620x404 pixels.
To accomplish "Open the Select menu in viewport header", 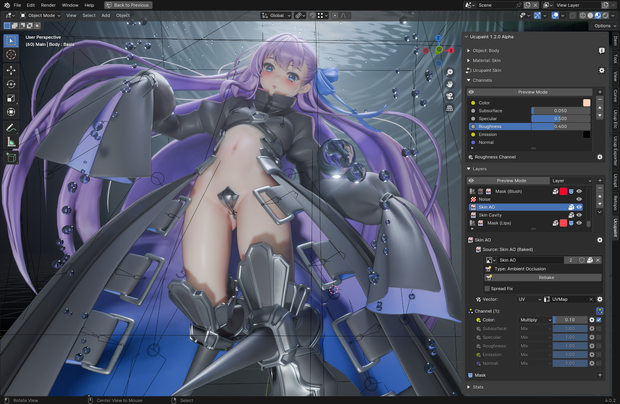I will [89, 15].
